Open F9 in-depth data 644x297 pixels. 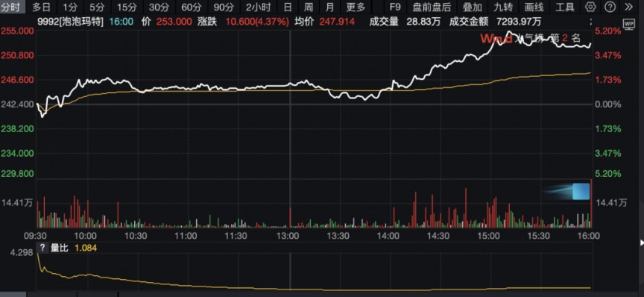click(x=395, y=7)
